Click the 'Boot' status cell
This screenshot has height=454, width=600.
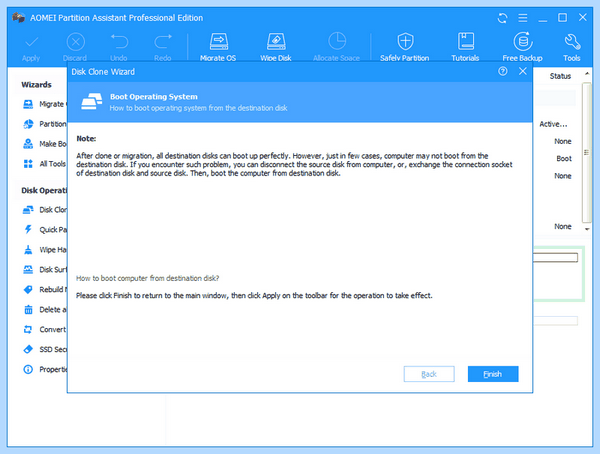pos(564,158)
